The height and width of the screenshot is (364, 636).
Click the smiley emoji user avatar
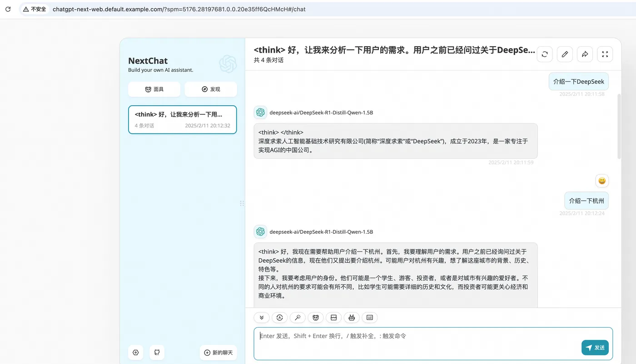click(602, 181)
